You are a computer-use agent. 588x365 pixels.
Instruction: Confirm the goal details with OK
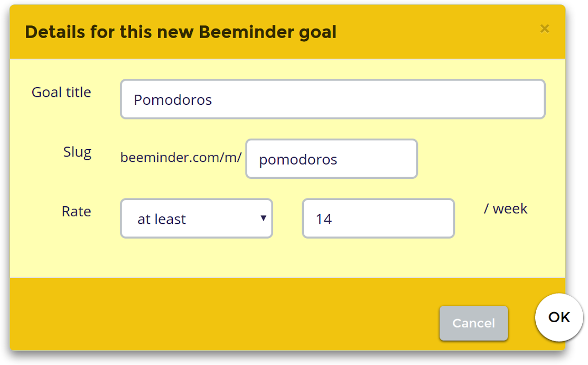(558, 317)
